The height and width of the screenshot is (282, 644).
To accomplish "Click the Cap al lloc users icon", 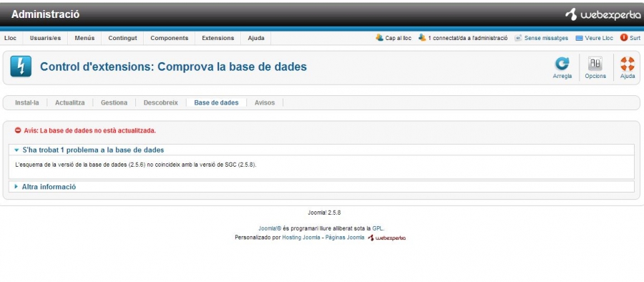I will (379, 37).
